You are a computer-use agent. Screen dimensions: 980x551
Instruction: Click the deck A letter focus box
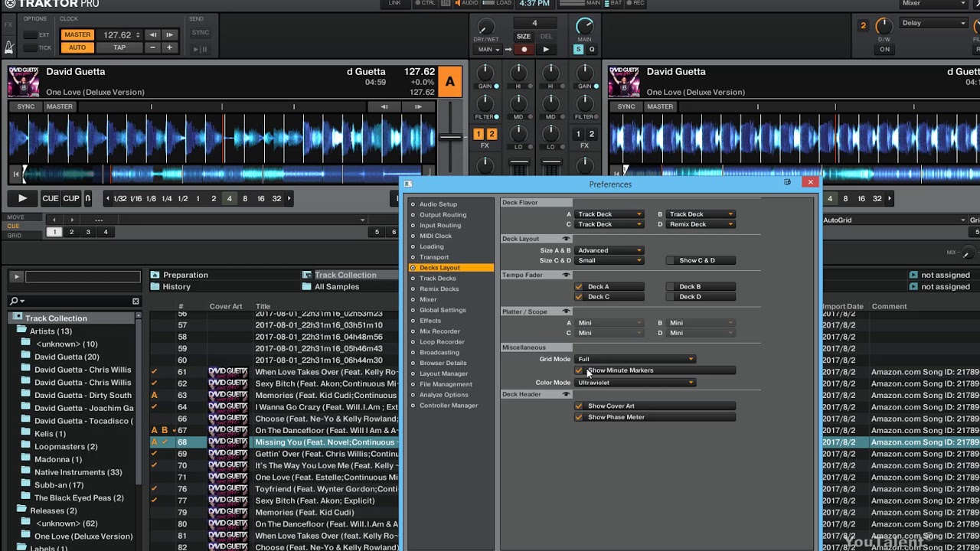450,82
